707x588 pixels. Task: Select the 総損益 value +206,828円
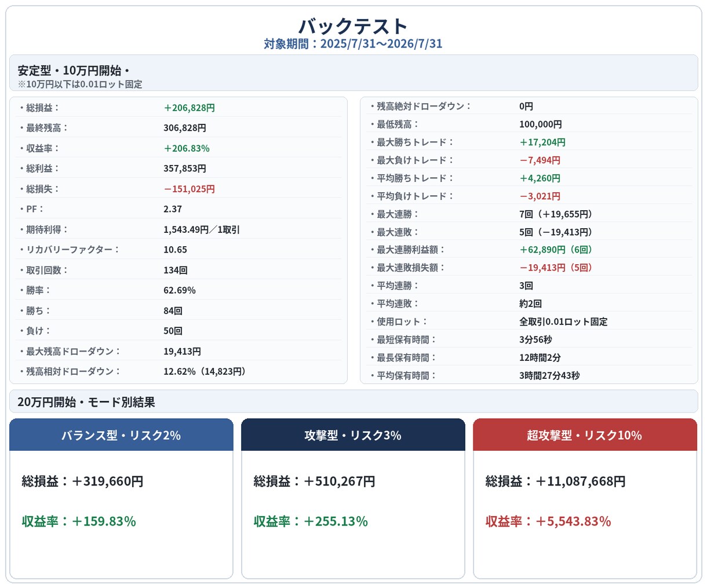point(189,108)
